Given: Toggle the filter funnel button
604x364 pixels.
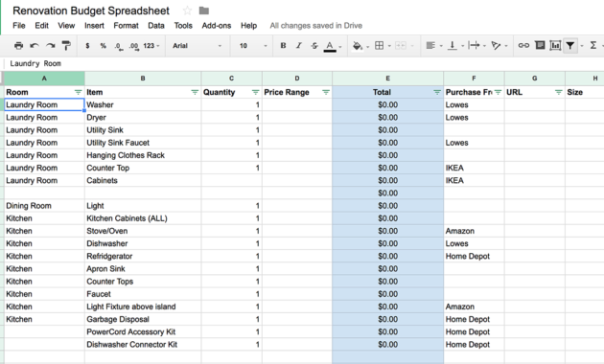Looking at the screenshot, I should tap(570, 45).
